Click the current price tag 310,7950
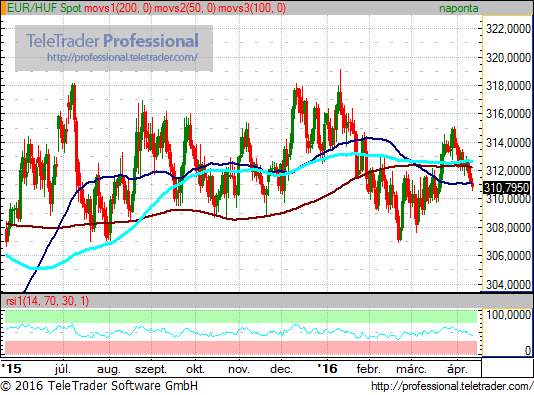Screen dimensions: 534x395 [x=506, y=188]
